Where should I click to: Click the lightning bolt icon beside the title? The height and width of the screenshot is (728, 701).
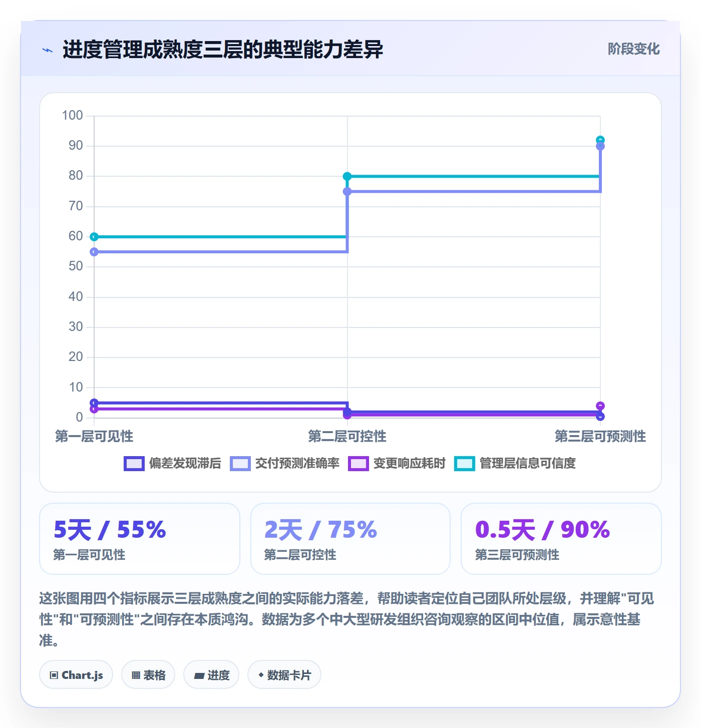coord(48,50)
